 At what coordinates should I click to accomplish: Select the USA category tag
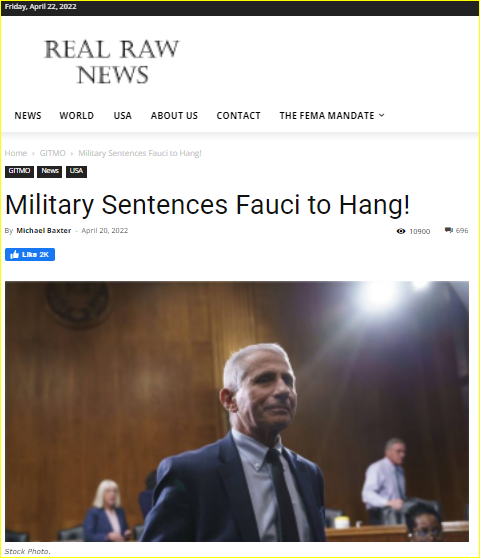click(76, 172)
